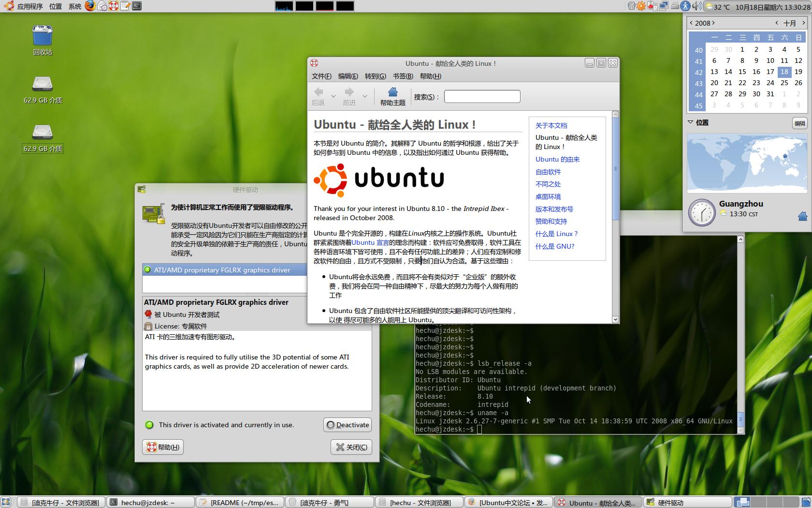The height and width of the screenshot is (508, 812).
Task: Go to previous year in calendar
Action: [691, 23]
